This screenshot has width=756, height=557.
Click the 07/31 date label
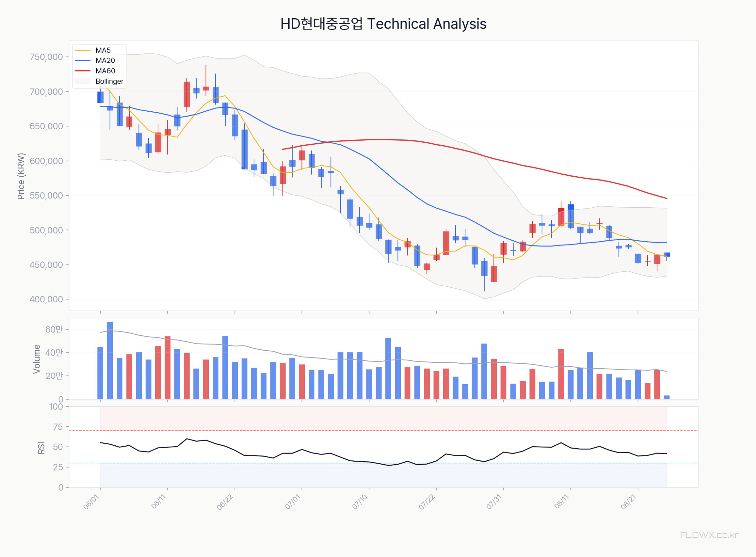tap(494, 502)
